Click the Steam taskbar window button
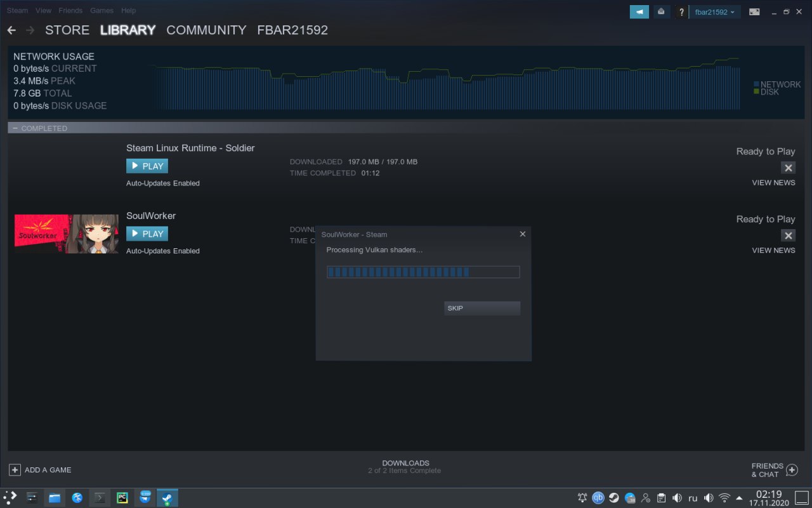This screenshot has width=812, height=508. click(167, 498)
